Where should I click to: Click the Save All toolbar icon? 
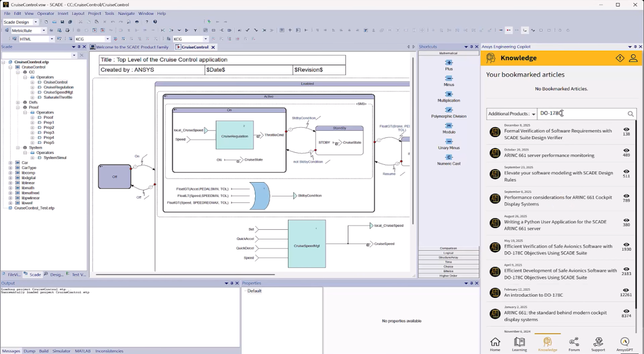tap(70, 22)
